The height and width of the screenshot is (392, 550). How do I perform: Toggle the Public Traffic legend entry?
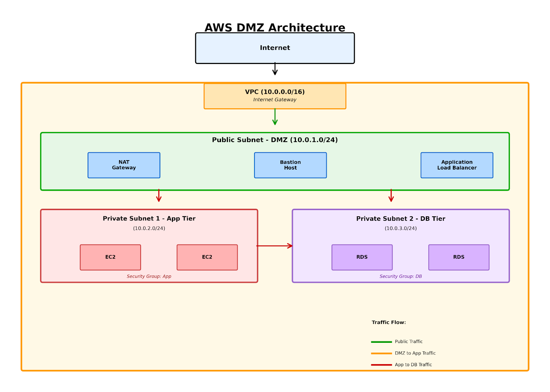coord(408,341)
